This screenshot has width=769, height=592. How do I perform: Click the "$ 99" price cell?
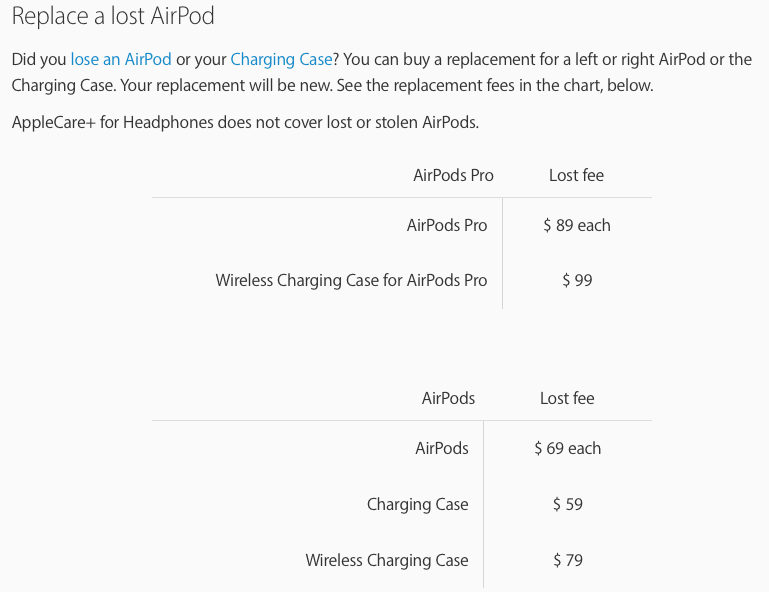click(577, 280)
